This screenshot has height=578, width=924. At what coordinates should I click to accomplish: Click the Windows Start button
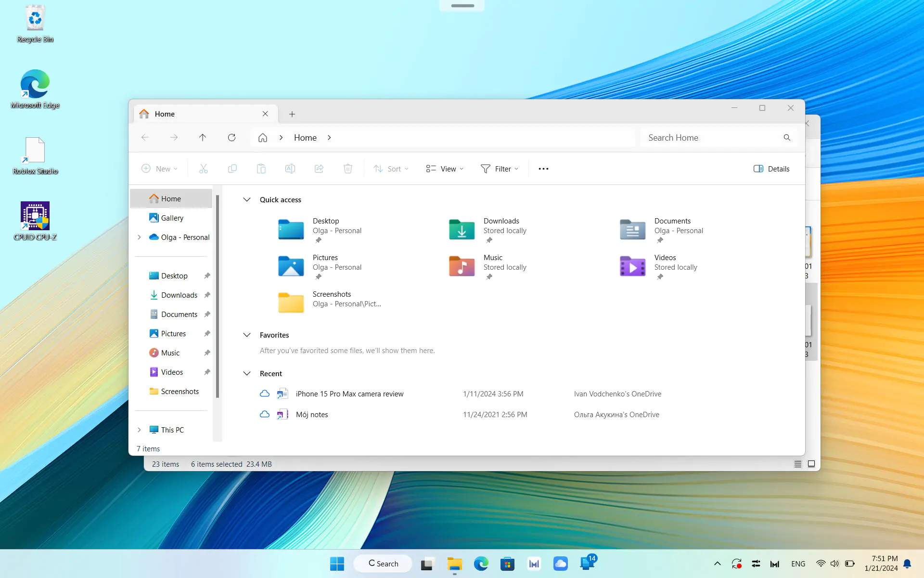tap(337, 564)
